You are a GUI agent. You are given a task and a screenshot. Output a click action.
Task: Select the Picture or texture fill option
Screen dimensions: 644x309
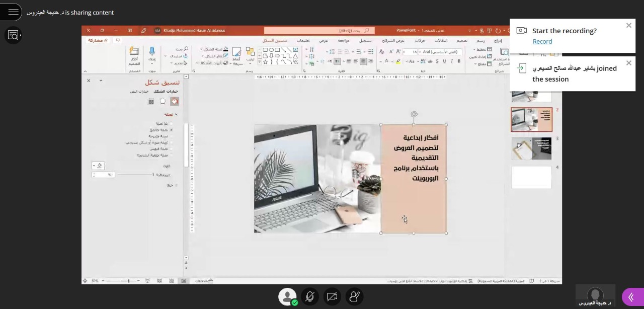pos(171,142)
